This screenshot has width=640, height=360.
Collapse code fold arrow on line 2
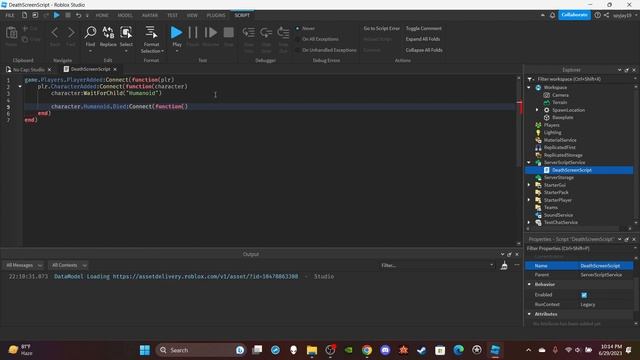[x=20, y=87]
